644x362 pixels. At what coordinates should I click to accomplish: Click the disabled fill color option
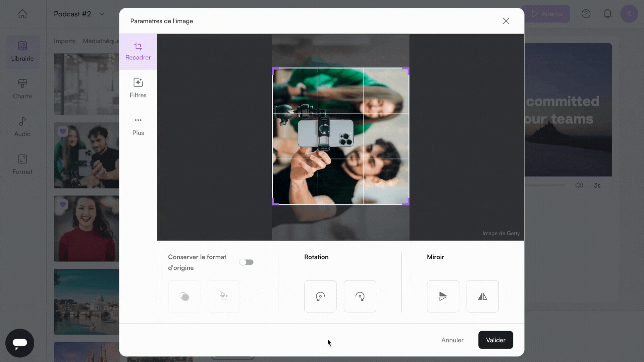[224, 296]
